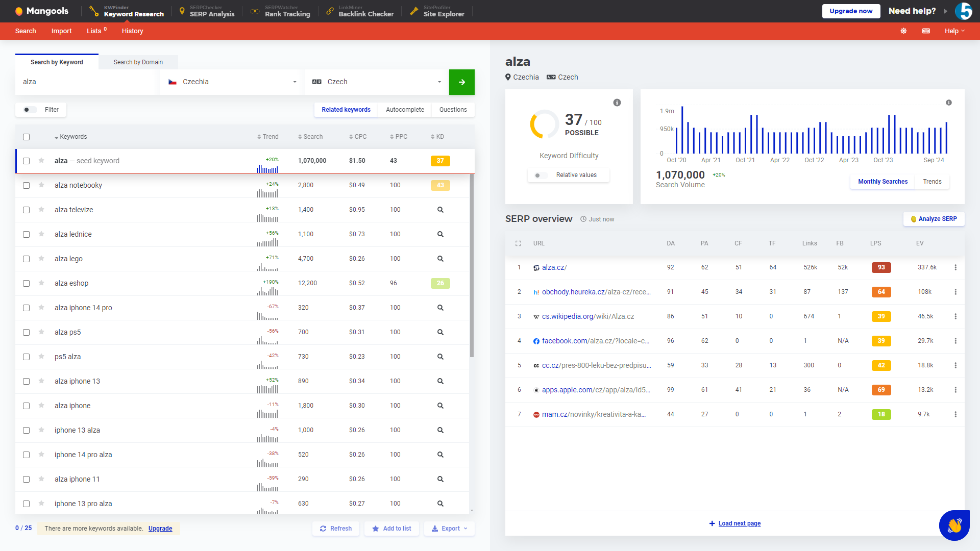980x551 pixels.
Task: Click the orange KD 37 badge
Action: point(440,161)
